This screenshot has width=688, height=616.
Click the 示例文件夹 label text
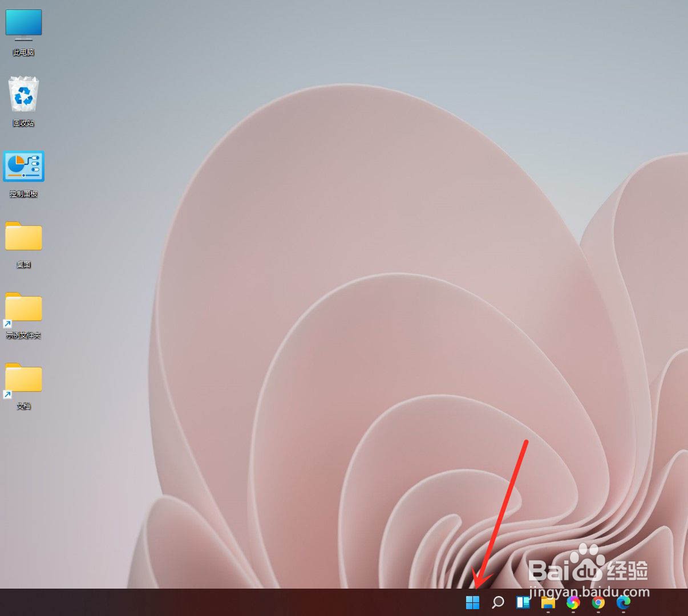click(23, 335)
